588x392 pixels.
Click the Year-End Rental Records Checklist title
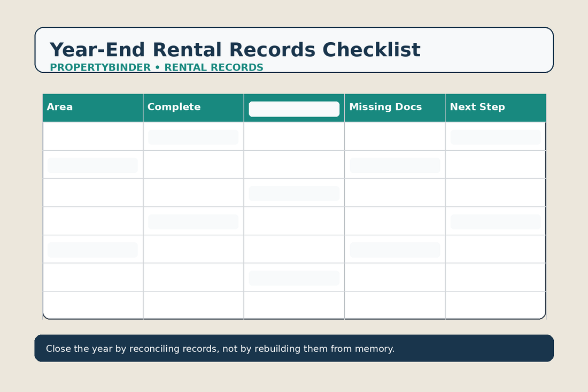[x=235, y=50]
